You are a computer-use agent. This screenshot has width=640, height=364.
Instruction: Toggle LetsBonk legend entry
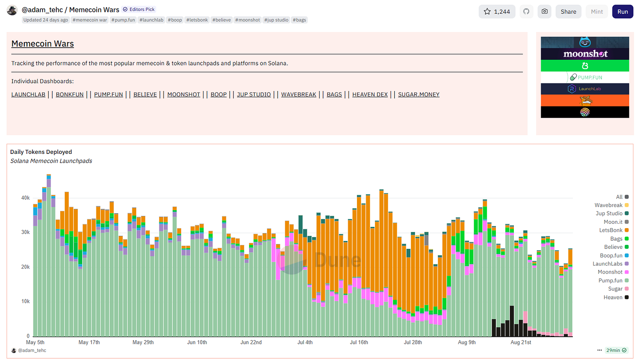coord(614,230)
